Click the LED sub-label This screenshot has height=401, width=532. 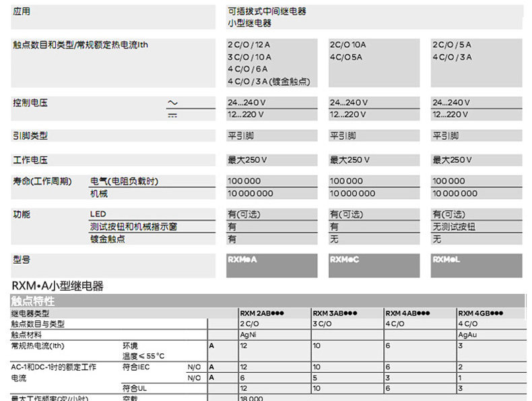98,214
